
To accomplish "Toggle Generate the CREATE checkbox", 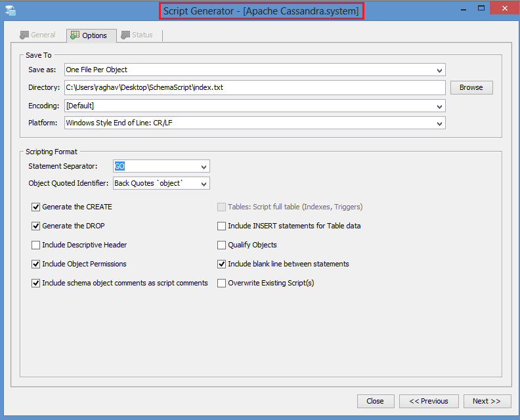I will 36,207.
